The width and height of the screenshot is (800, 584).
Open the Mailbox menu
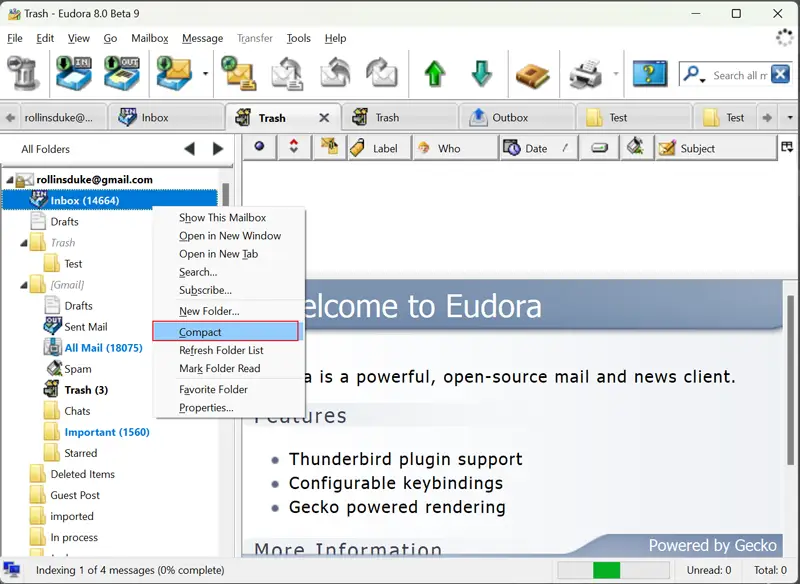pyautogui.click(x=149, y=38)
